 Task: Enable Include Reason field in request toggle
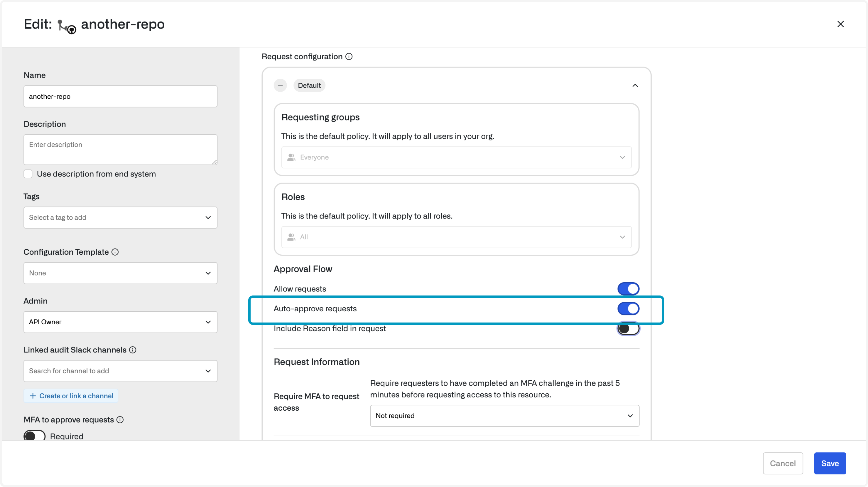pyautogui.click(x=628, y=328)
